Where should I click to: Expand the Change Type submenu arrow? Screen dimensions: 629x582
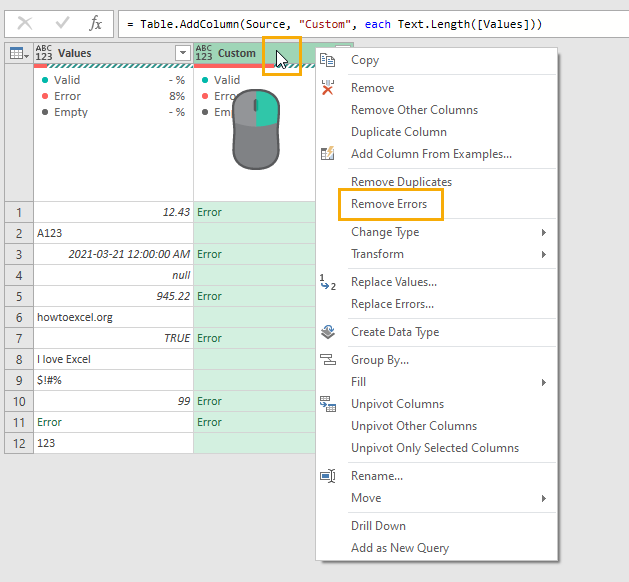pos(544,232)
